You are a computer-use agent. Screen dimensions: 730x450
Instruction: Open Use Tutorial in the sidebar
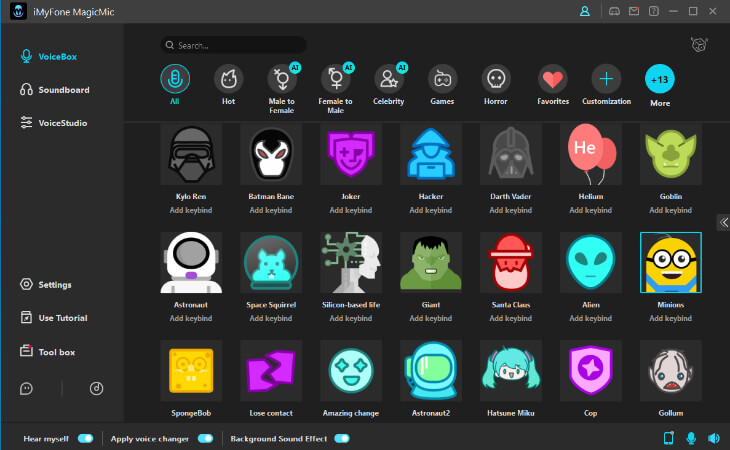(x=54, y=318)
